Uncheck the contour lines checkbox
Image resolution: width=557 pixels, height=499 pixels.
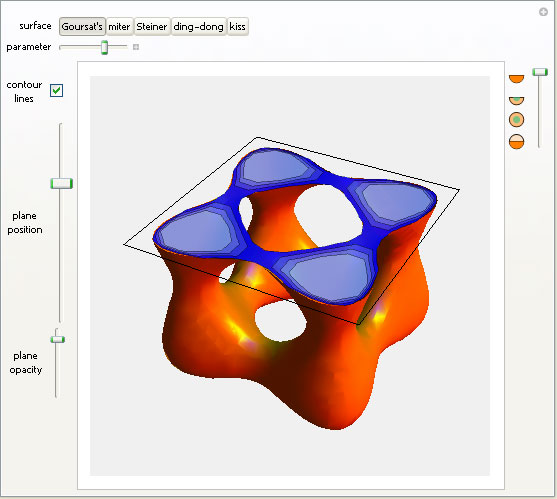(56, 90)
